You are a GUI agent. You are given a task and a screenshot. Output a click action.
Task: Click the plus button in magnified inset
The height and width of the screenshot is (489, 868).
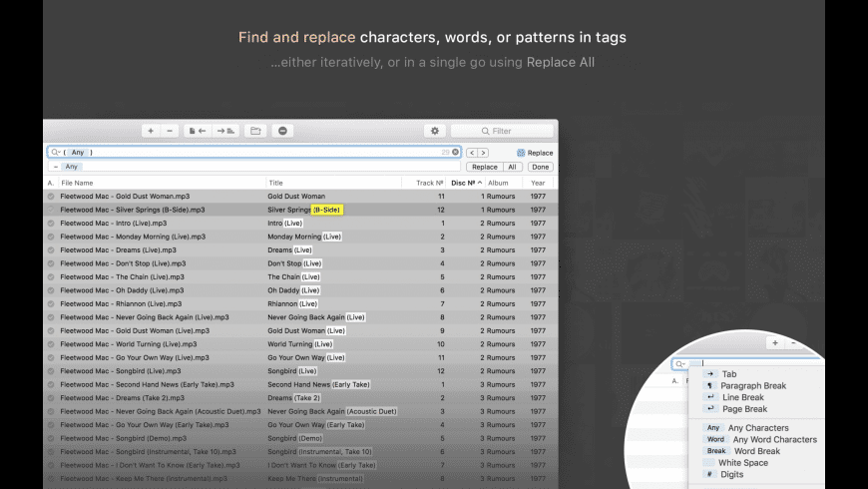pyautogui.click(x=775, y=342)
